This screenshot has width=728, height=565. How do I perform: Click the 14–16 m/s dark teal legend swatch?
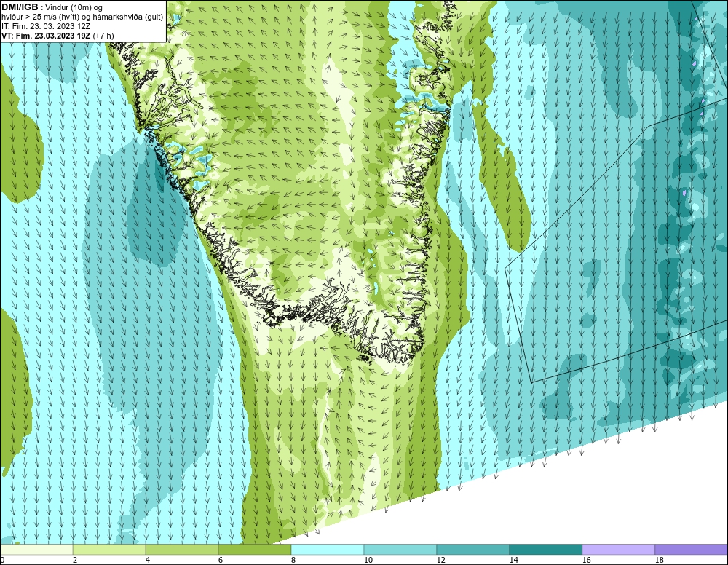(546, 550)
